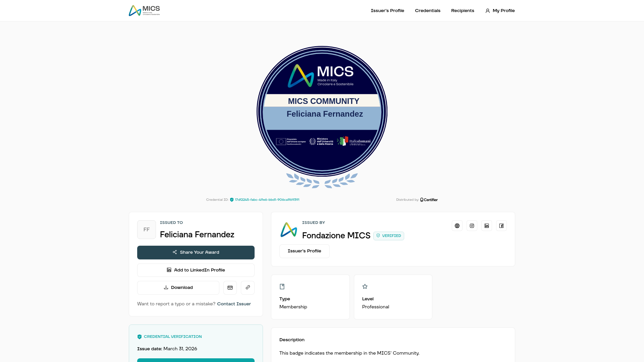The image size is (644, 362).
Task: Open issuer website via globe icon
Action: pyautogui.click(x=457, y=226)
